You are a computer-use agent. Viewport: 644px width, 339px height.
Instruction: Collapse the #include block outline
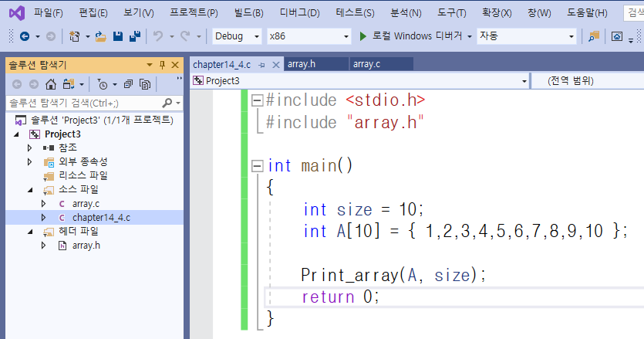tap(257, 100)
